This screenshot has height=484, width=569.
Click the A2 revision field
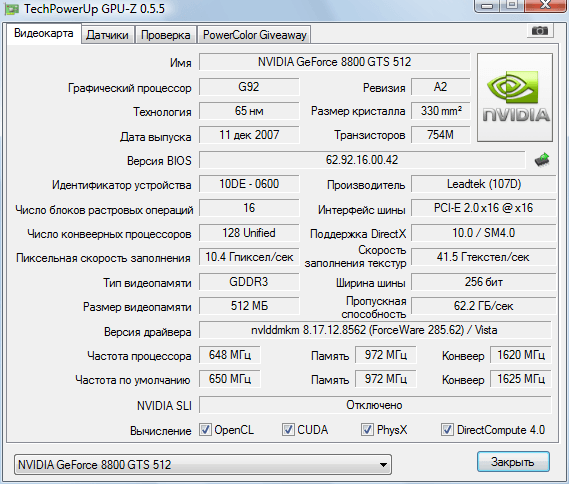[x=440, y=87]
